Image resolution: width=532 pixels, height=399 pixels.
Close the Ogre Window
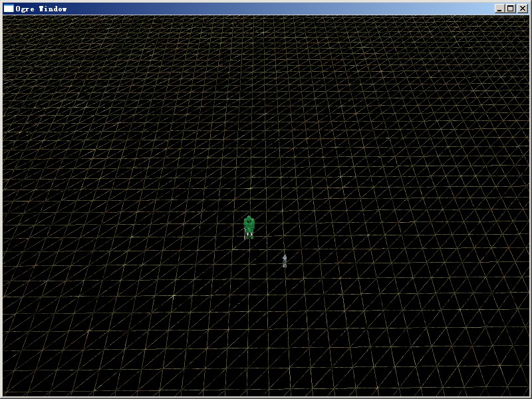(x=523, y=9)
